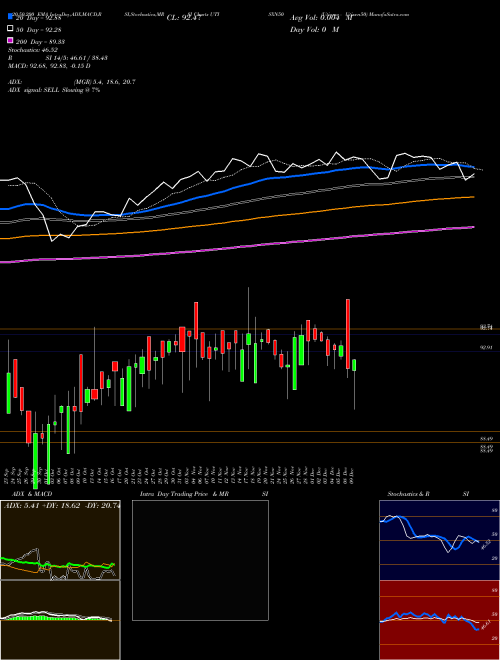Click the empty Intra Day Trading Price panel
500x660 pixels.
click(x=200, y=560)
